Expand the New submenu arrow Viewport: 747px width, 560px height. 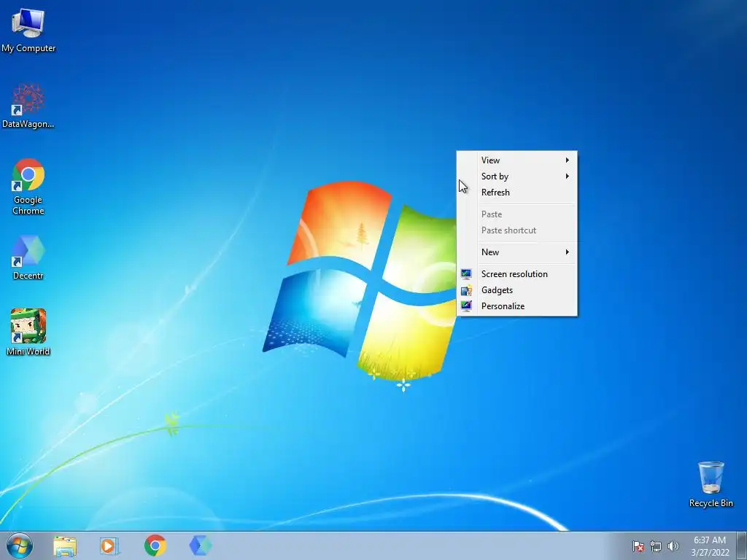(568, 252)
